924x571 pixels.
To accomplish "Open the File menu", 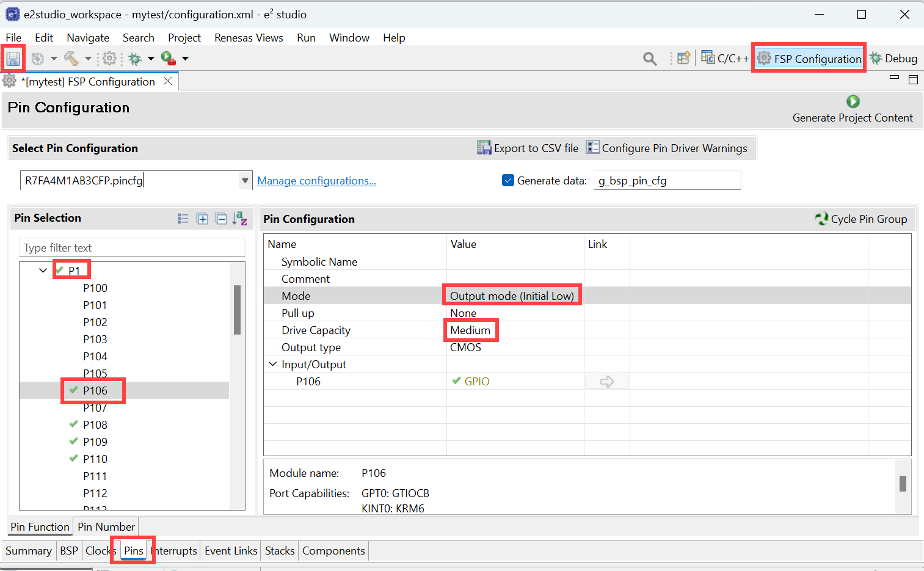I will pyautogui.click(x=13, y=37).
